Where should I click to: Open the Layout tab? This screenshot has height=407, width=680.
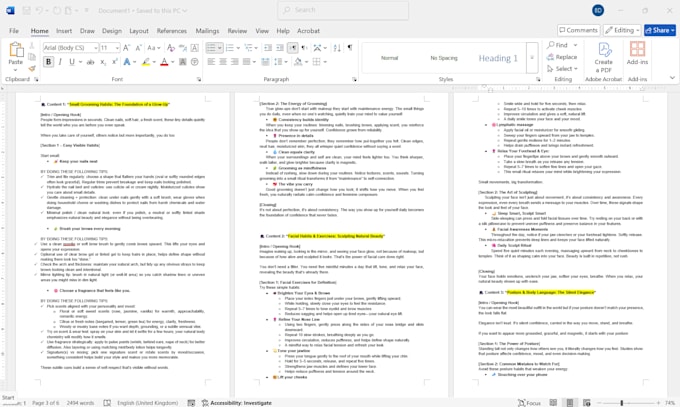tap(139, 31)
